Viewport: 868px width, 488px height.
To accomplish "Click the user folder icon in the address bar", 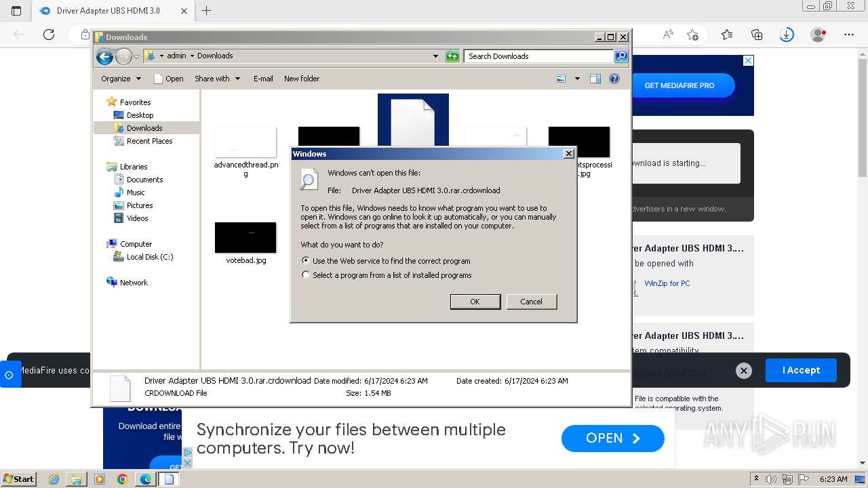I will tap(150, 56).
